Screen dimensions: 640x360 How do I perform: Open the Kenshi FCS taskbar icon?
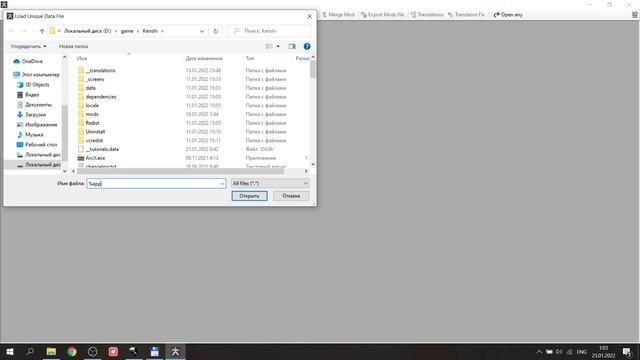[175, 351]
